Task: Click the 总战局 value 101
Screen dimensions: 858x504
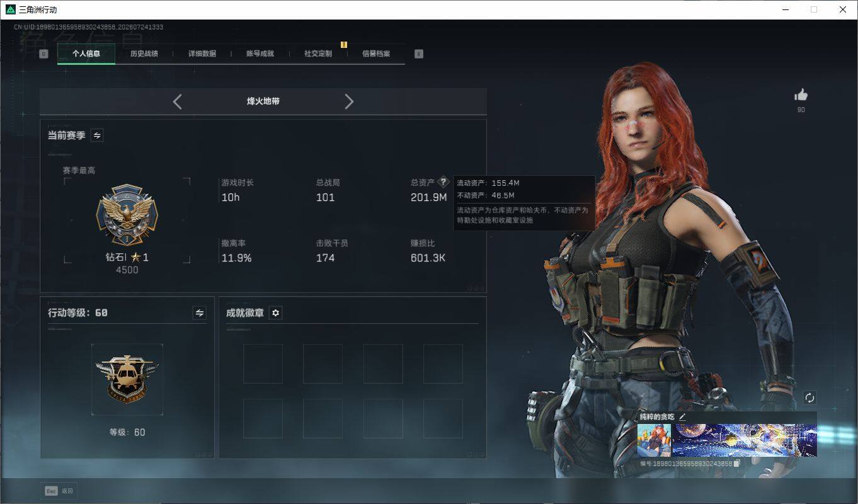Action: point(325,197)
